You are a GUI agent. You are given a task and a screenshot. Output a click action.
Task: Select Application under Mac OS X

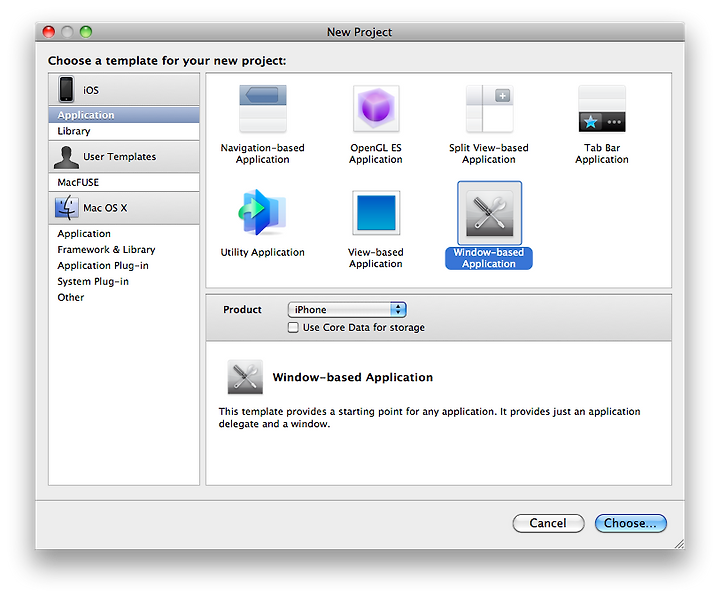[124, 234]
